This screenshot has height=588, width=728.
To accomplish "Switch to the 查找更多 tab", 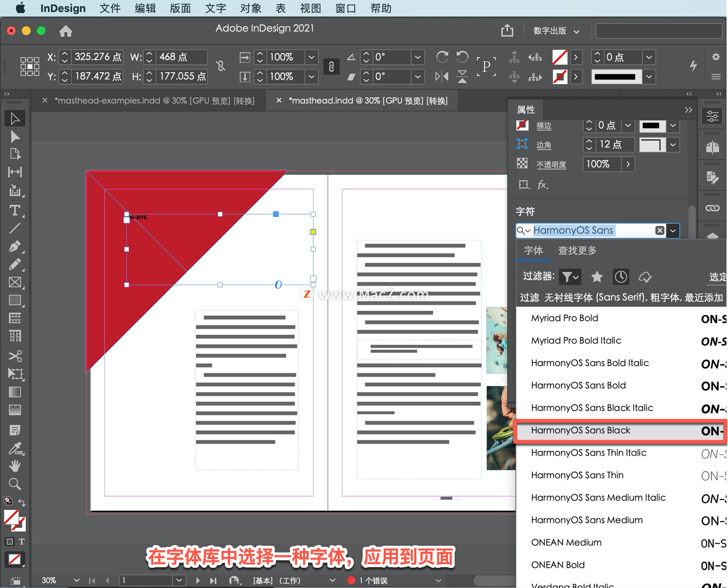I will [x=577, y=250].
